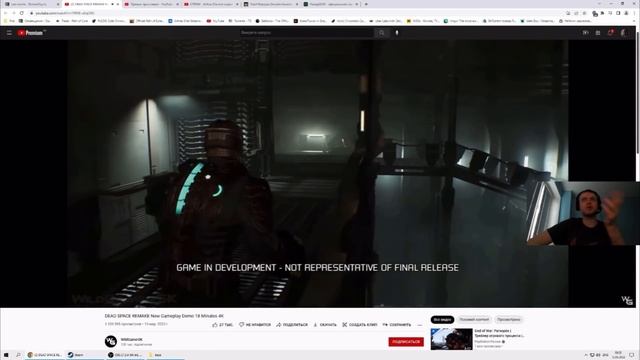Click the red ПОДПИСАТЬСЯ subscribe button
Image resolution: width=640 pixels, height=360 pixels.
[x=406, y=342]
